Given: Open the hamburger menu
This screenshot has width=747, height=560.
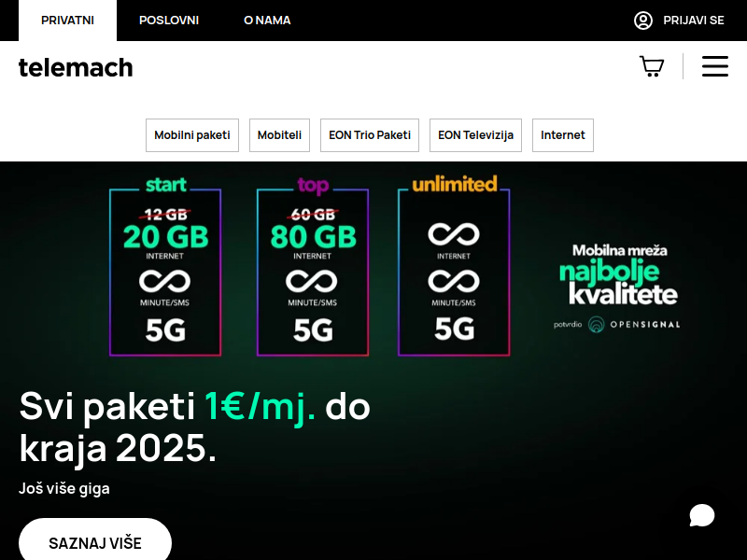Looking at the screenshot, I should [x=714, y=66].
